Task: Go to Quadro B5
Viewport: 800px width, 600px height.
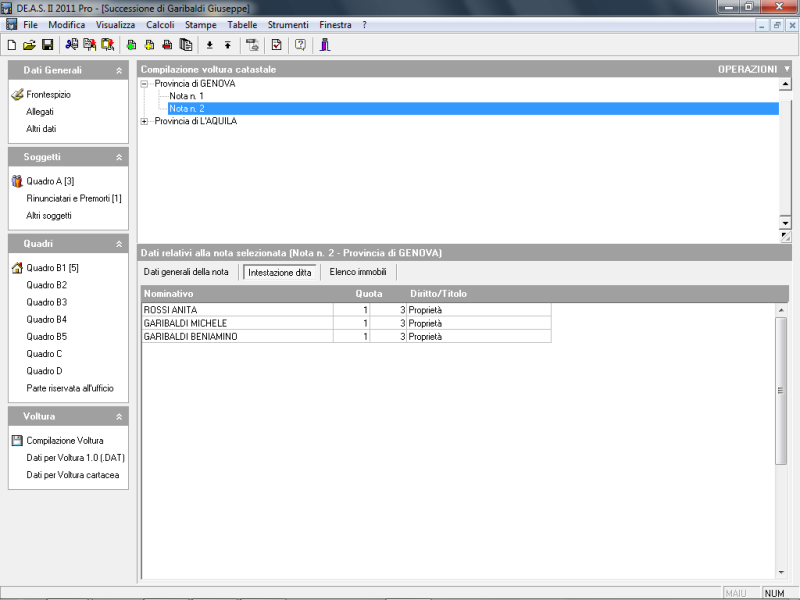Action: tap(46, 337)
